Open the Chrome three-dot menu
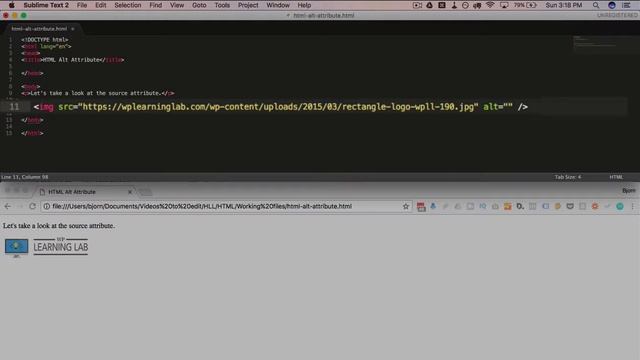Image resolution: width=640 pixels, height=360 pixels. click(633, 206)
